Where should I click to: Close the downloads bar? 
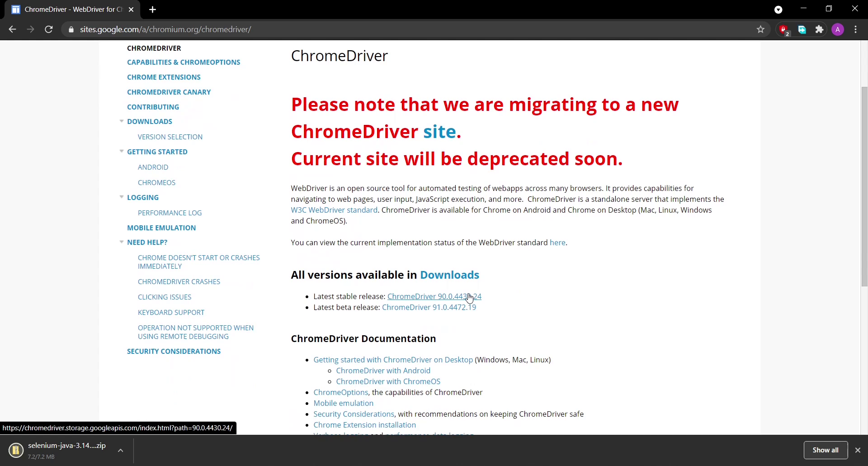(x=858, y=450)
